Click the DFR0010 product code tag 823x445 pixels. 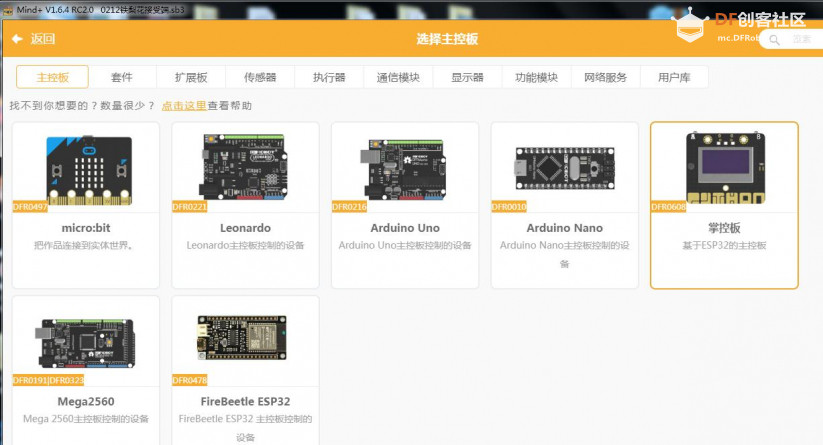pos(509,207)
